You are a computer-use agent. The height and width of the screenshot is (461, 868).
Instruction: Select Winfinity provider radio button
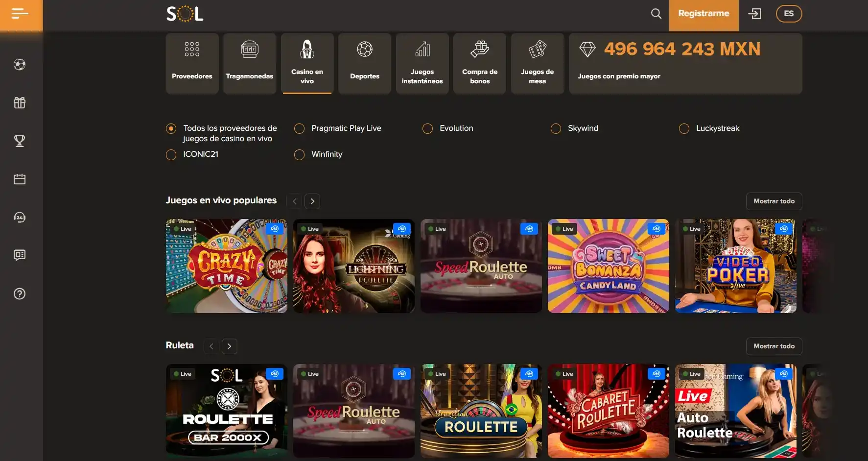299,154
